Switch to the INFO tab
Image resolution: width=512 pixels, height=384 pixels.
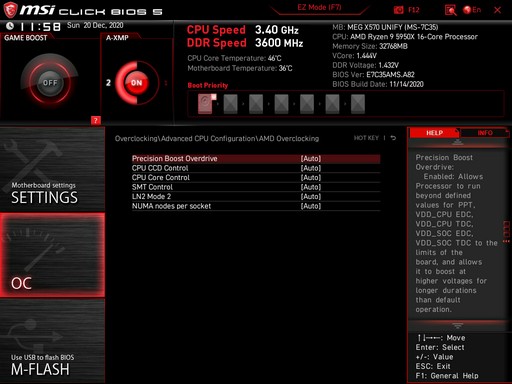tap(485, 133)
